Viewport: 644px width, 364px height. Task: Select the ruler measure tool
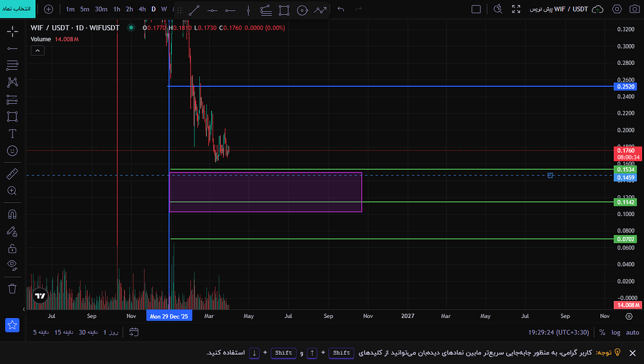click(13, 174)
